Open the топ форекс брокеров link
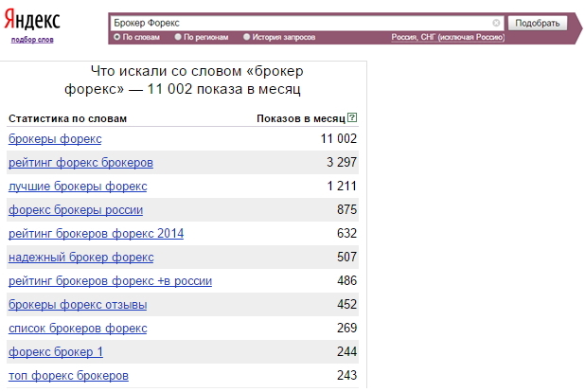The width and height of the screenshot is (585, 392). (x=68, y=376)
